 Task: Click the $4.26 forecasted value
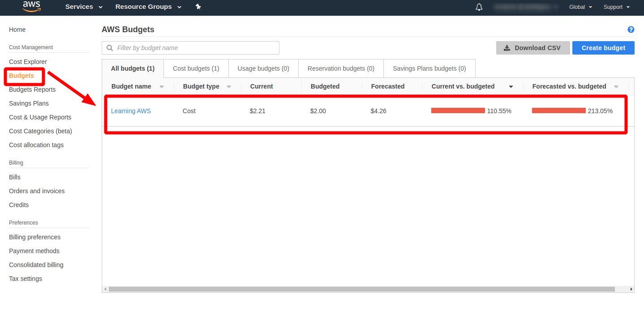click(x=378, y=111)
